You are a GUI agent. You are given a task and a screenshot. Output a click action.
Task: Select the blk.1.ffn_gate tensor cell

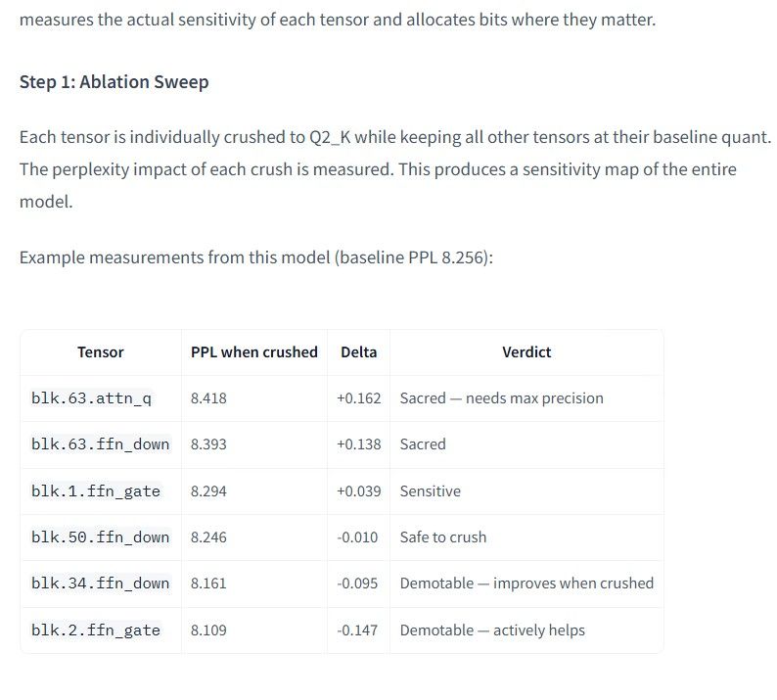[x=96, y=491]
